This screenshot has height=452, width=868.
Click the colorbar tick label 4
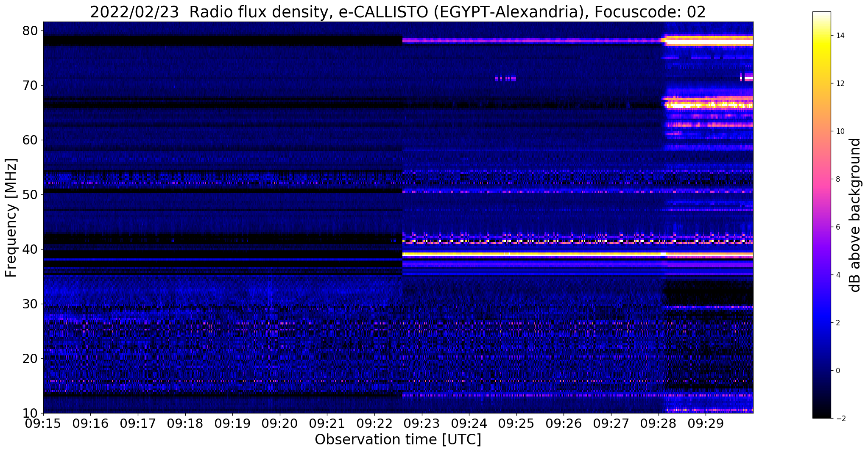pyautogui.click(x=837, y=275)
